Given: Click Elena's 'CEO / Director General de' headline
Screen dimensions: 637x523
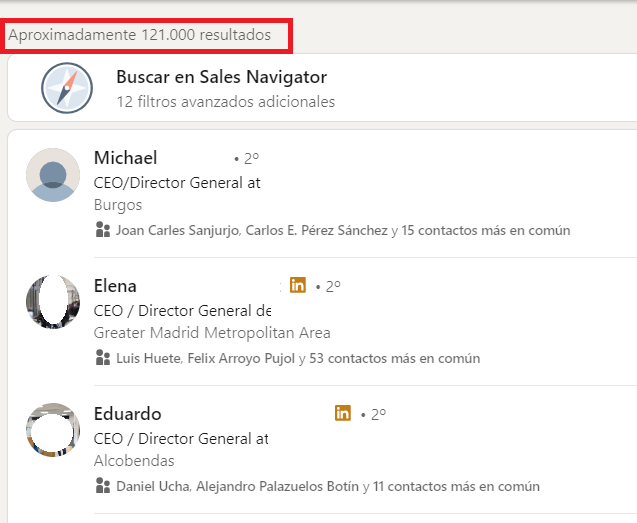Looking at the screenshot, I should (x=182, y=311).
